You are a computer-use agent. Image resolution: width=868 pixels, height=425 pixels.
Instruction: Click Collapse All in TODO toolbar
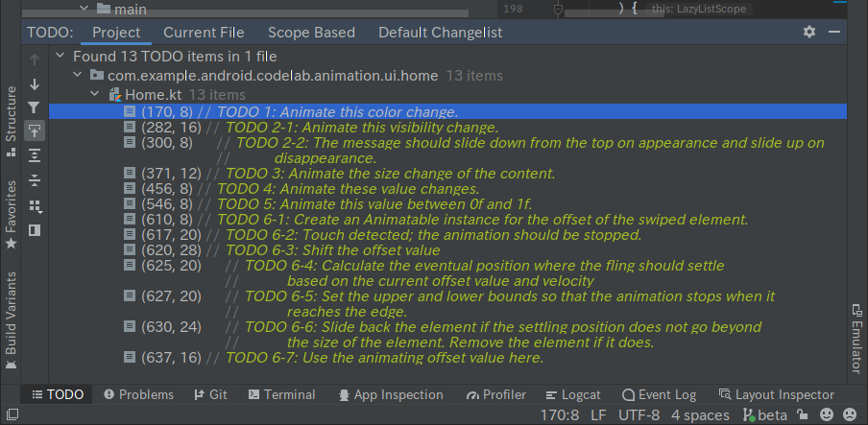point(35,179)
